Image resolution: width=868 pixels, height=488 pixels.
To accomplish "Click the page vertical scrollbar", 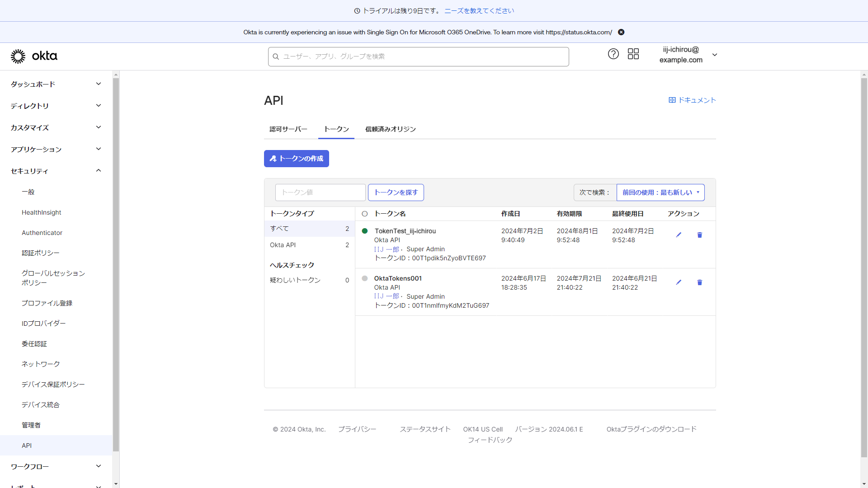I will coord(864,267).
